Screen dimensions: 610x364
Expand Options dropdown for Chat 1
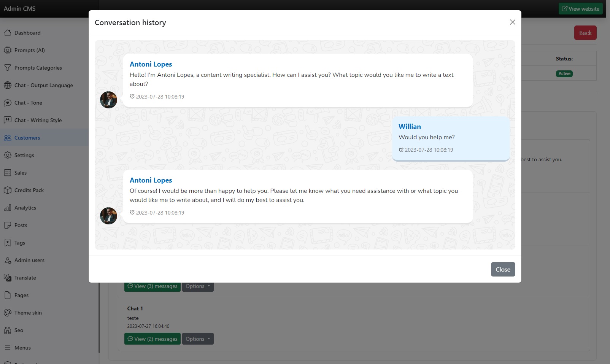198,339
